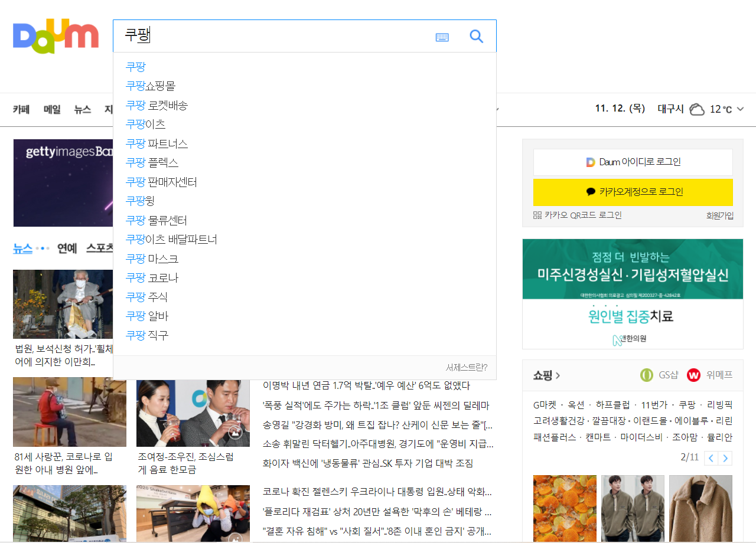Go to previous shopping page arrow

[712, 458]
